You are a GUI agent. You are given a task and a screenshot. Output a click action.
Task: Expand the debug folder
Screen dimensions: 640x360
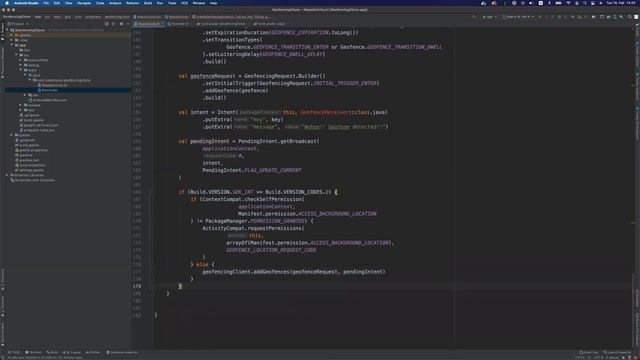pos(21,65)
